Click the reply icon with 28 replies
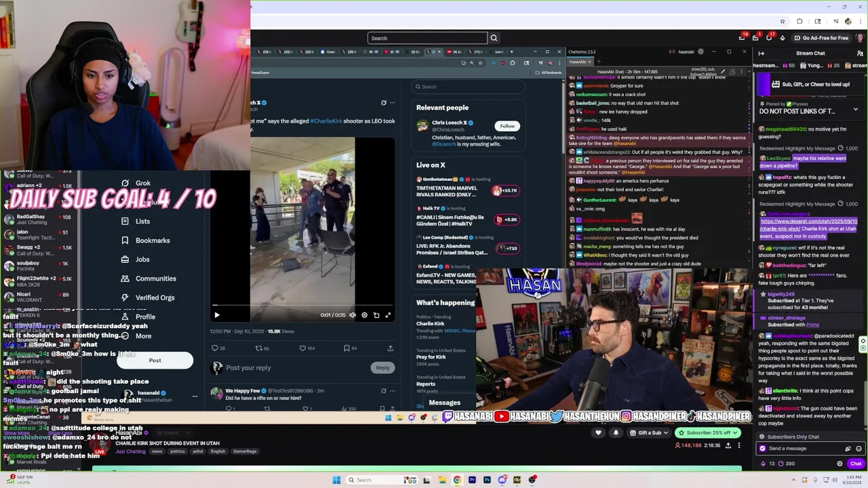 (x=215, y=348)
